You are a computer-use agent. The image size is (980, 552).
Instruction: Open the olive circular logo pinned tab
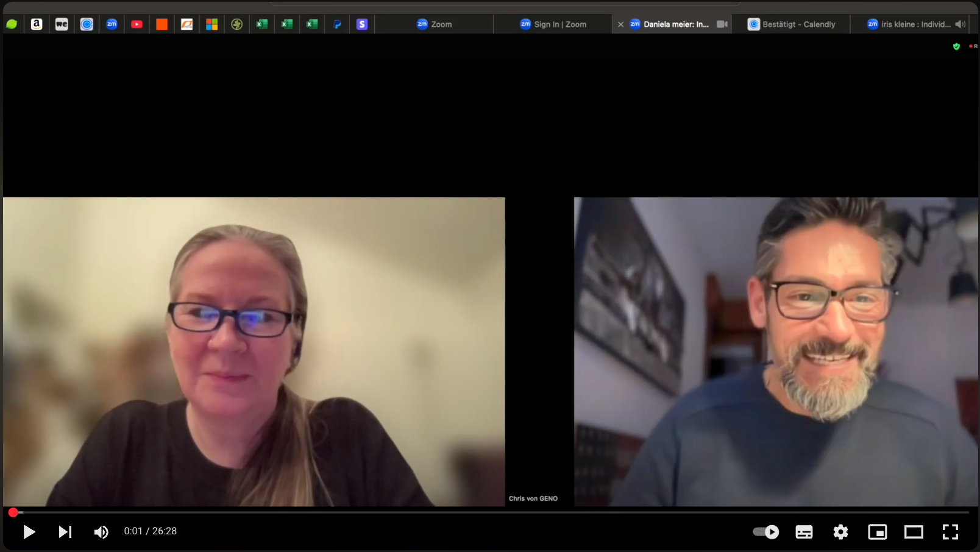236,24
